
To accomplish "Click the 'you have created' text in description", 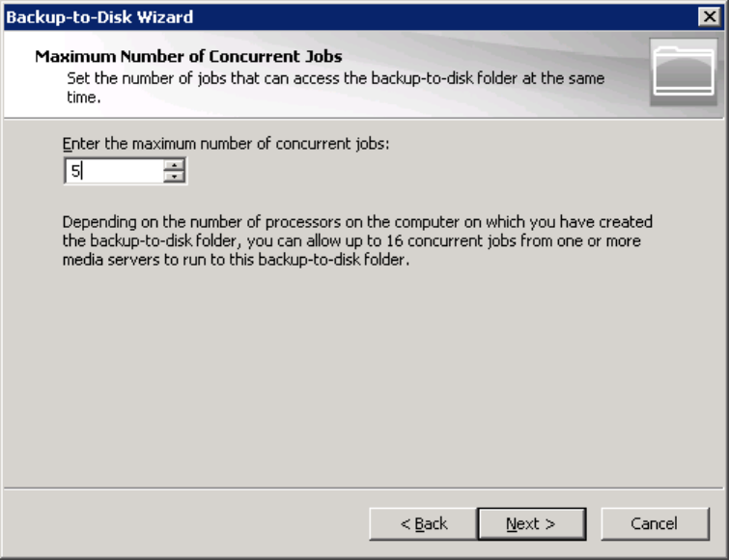I will (601, 221).
